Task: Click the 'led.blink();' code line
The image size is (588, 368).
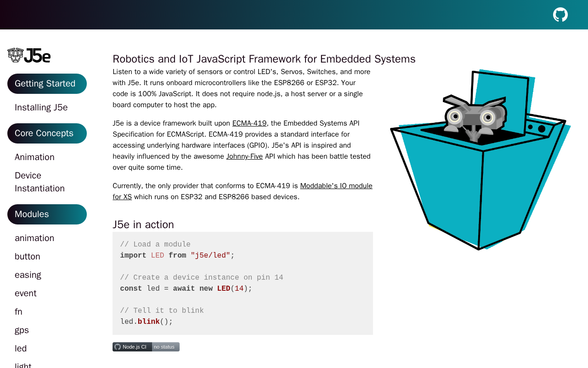Action: (147, 322)
